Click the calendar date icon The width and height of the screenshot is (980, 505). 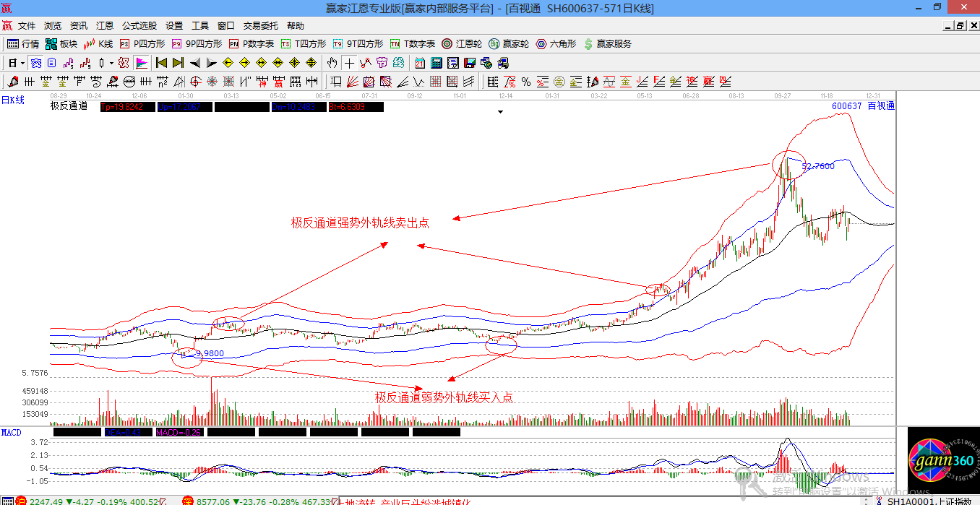coord(420,63)
